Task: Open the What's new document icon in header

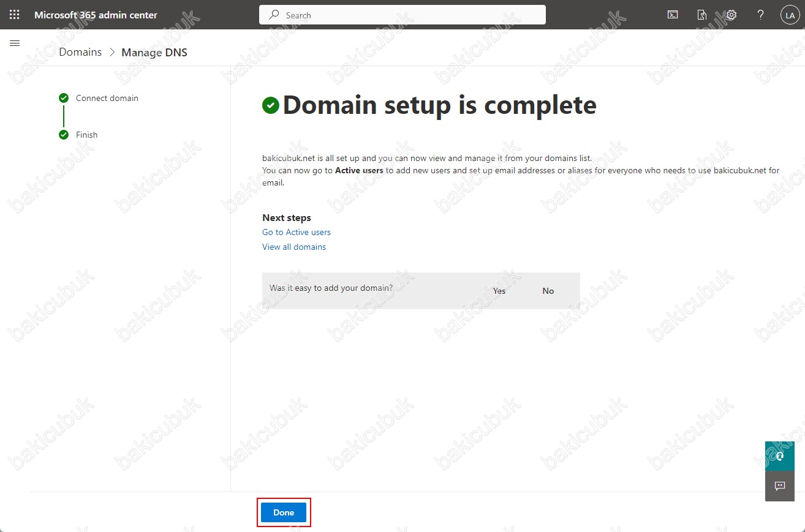Action: click(702, 15)
